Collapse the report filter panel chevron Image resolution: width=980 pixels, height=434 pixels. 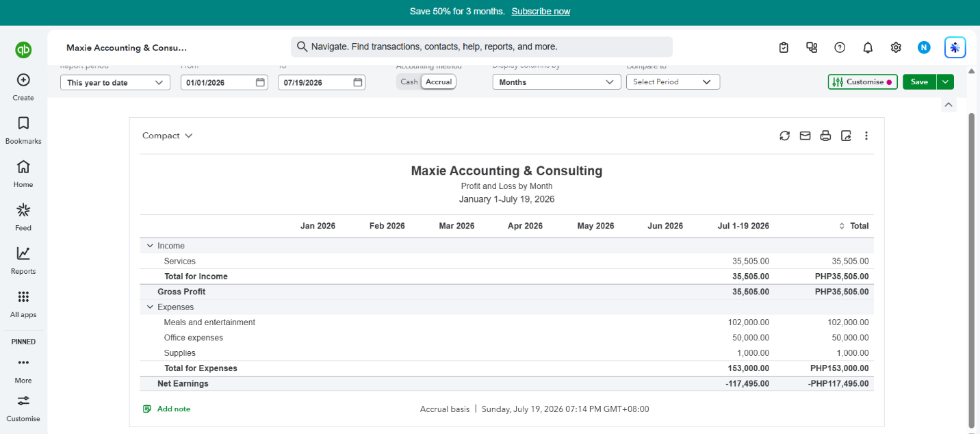pyautogui.click(x=948, y=105)
